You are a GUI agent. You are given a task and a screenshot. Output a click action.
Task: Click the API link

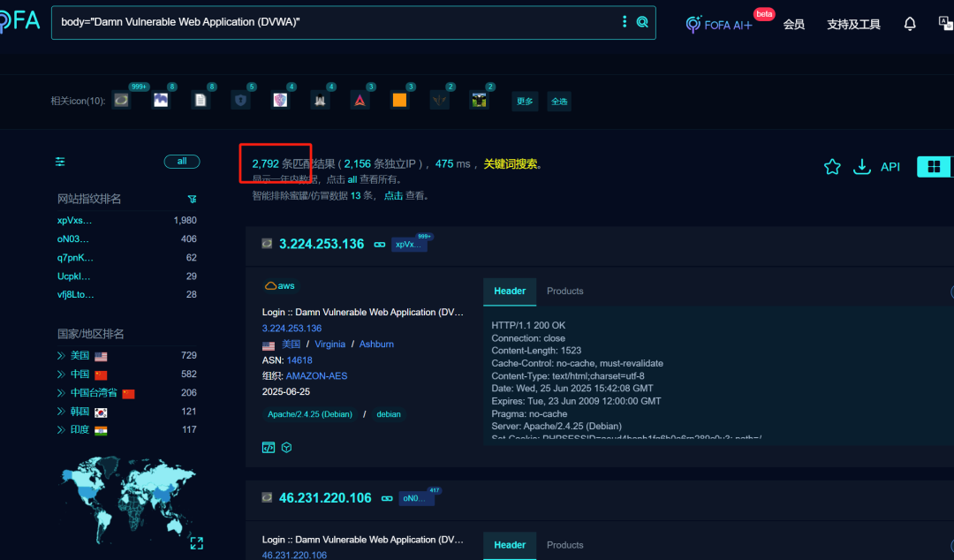pyautogui.click(x=890, y=167)
